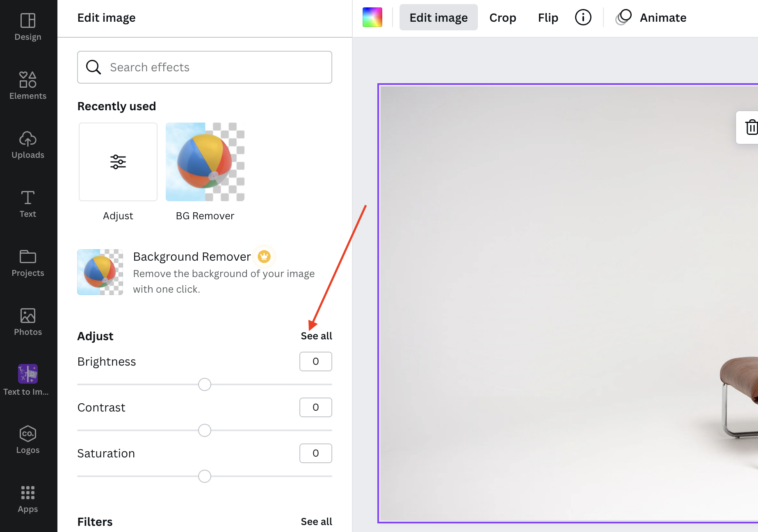This screenshot has width=758, height=532.
Task: Focus the Search effects field
Action: click(x=205, y=67)
